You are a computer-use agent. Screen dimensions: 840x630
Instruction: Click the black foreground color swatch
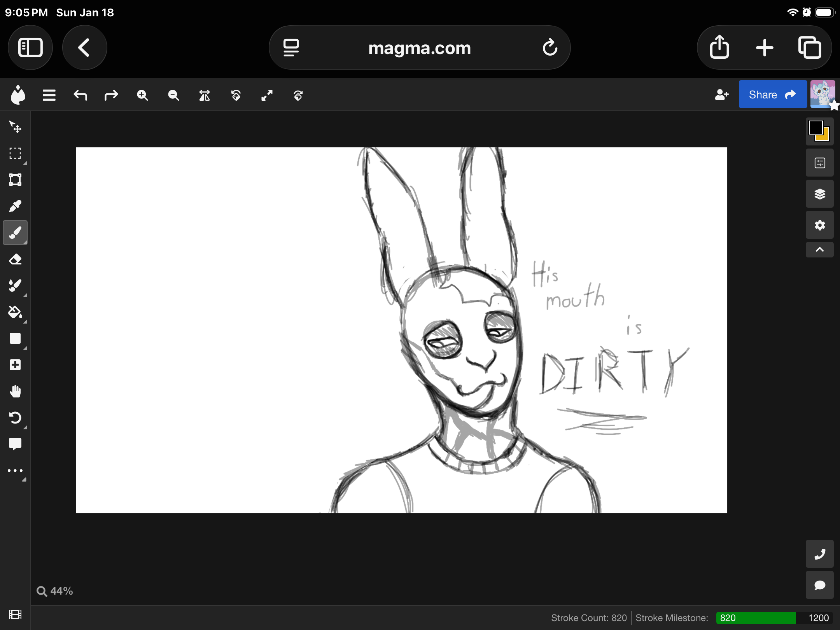point(815,127)
